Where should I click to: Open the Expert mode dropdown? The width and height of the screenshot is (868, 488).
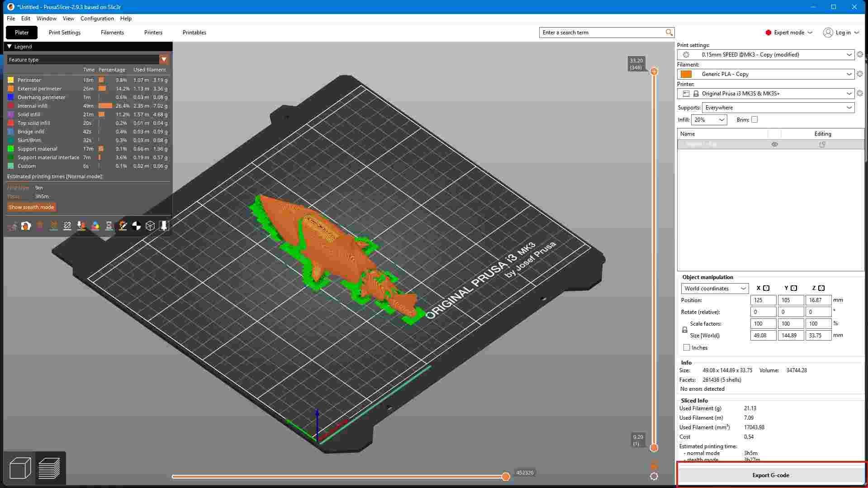pyautogui.click(x=789, y=33)
